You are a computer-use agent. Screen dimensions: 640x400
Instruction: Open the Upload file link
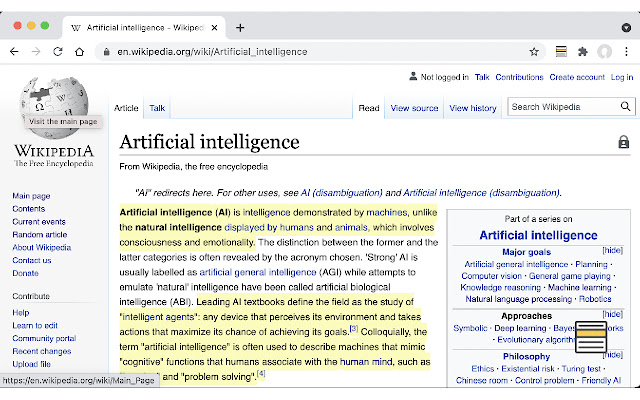(31, 364)
